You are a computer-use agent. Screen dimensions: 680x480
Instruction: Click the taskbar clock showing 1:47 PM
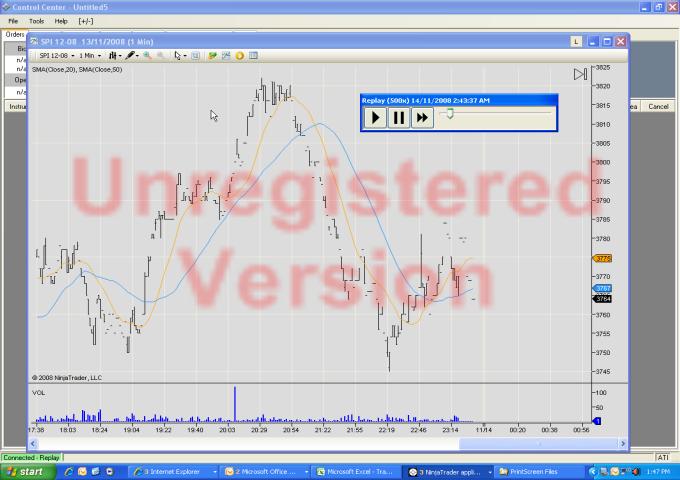[x=657, y=471]
